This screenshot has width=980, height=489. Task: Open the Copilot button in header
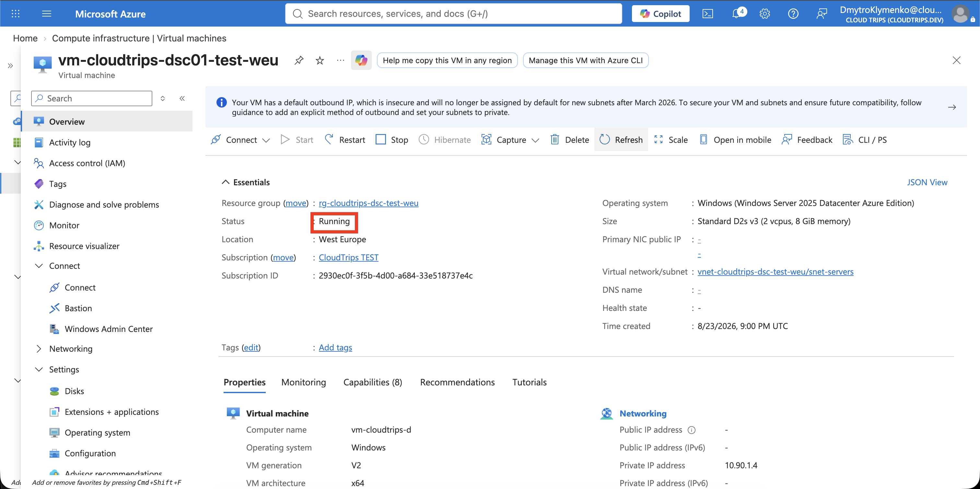pyautogui.click(x=660, y=14)
